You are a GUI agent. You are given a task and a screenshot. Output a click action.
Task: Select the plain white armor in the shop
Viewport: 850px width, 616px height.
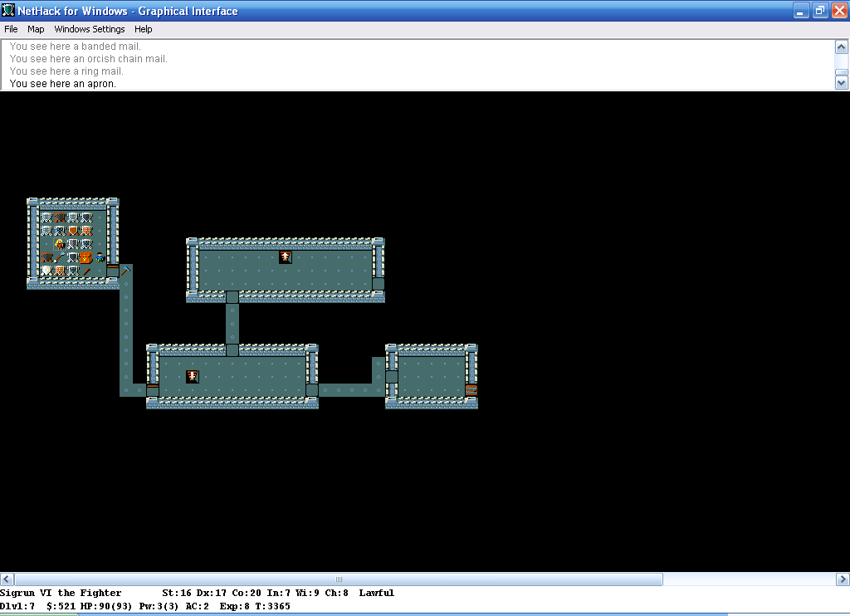tap(46, 270)
